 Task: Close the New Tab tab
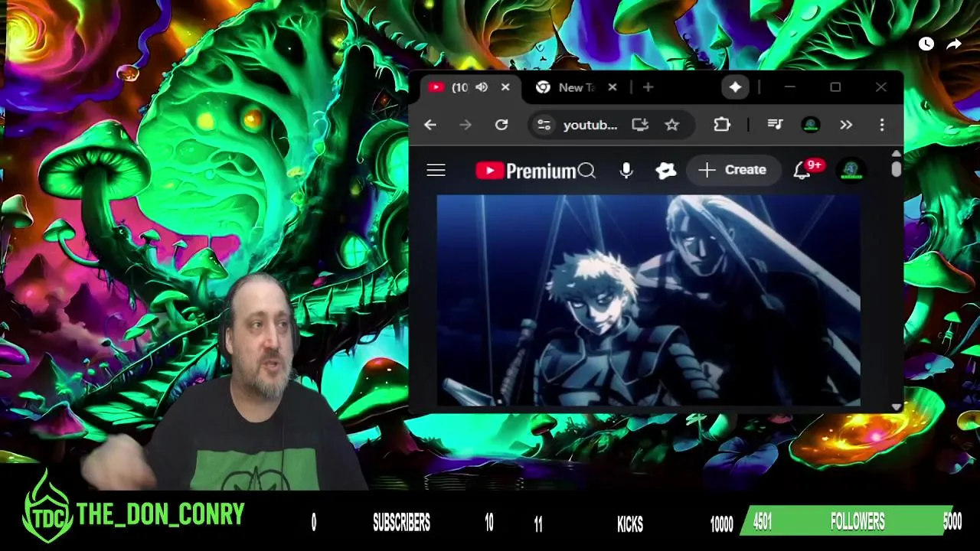612,87
